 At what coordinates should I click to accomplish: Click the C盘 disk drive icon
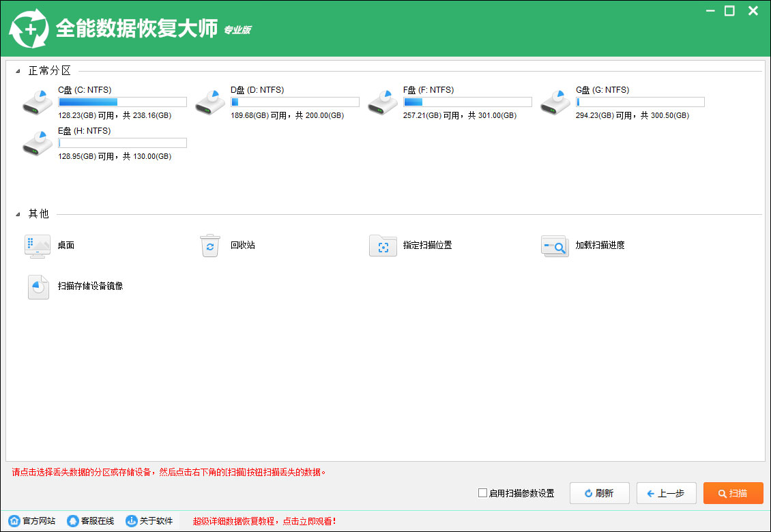[36, 102]
